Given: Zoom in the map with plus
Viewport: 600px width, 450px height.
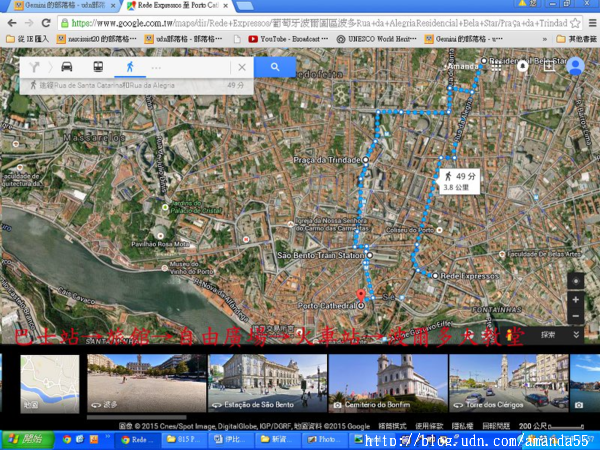Looking at the screenshot, I should click(x=576, y=300).
